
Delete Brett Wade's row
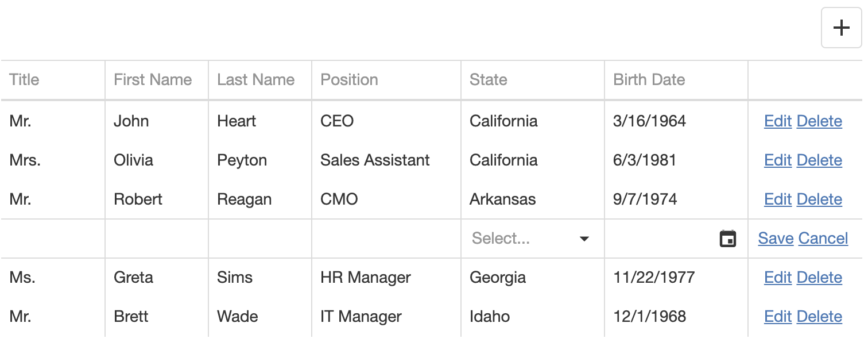pyautogui.click(x=819, y=317)
